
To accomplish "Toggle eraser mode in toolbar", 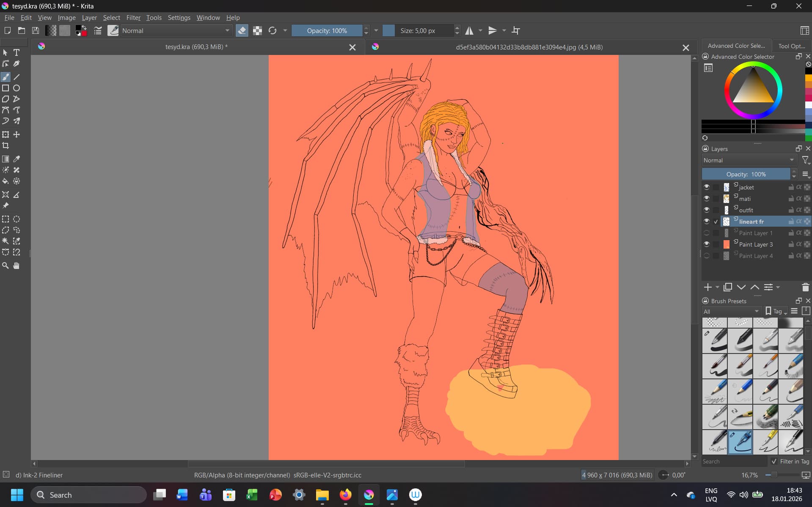I will [x=242, y=30].
